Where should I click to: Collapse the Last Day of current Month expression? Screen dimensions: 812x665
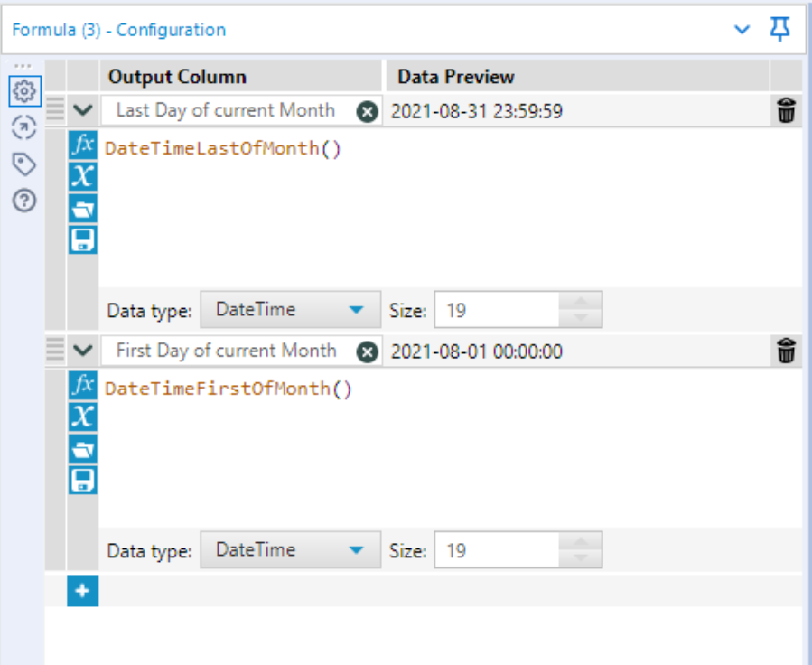click(x=82, y=111)
